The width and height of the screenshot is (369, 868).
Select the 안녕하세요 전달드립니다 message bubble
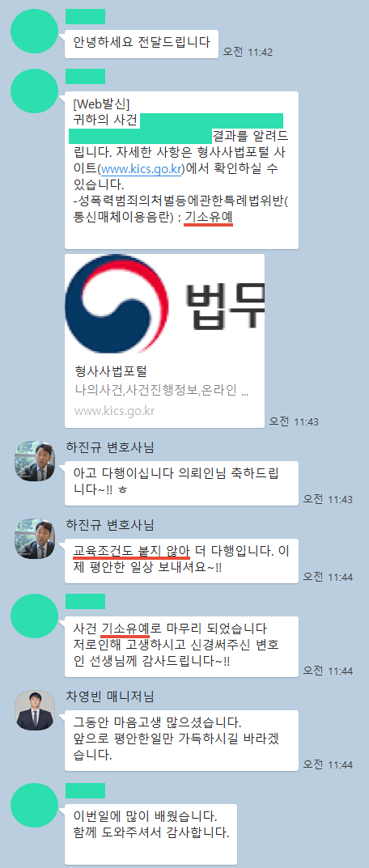(142, 44)
